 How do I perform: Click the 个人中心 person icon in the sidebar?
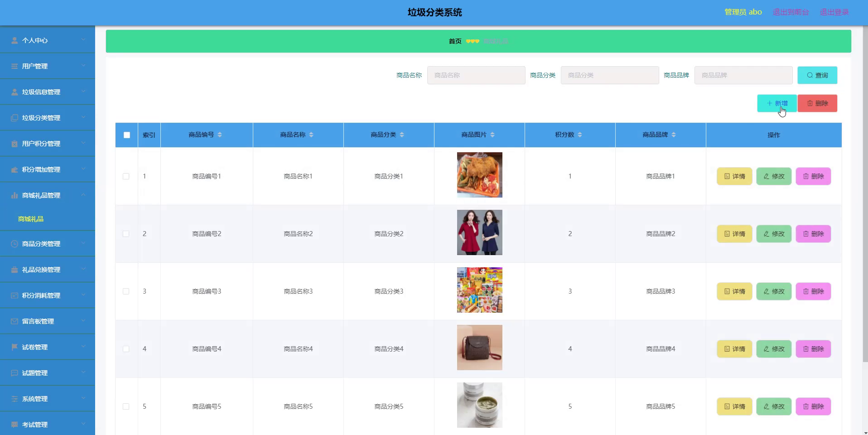click(x=14, y=40)
